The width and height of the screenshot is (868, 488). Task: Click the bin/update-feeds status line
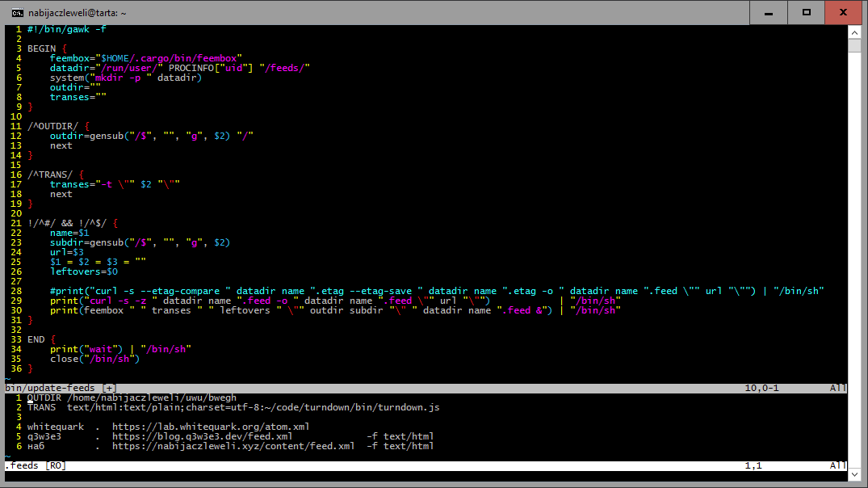pos(61,389)
